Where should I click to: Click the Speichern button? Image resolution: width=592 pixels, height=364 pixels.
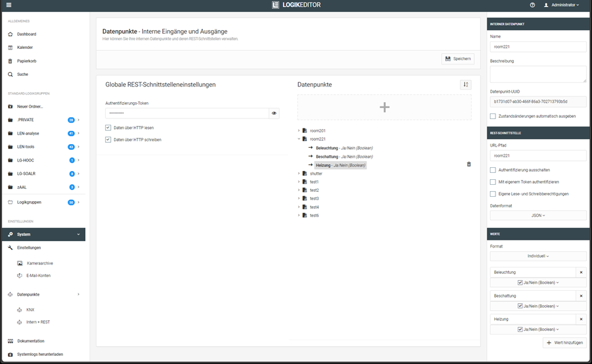pyautogui.click(x=457, y=59)
